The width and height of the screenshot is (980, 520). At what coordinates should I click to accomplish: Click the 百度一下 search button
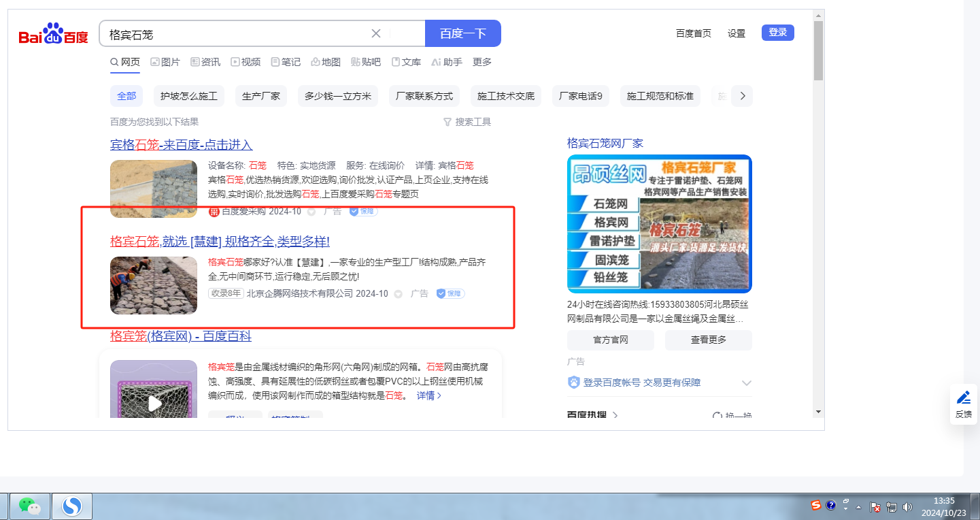coord(463,33)
